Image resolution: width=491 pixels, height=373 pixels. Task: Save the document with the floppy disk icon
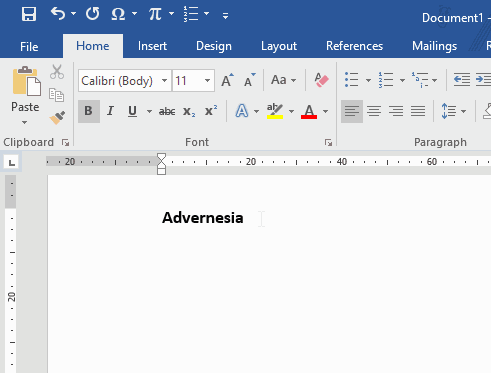coord(29,14)
